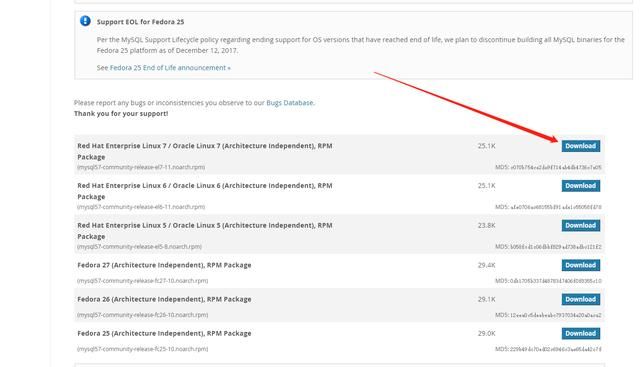Click filename mysql57-community-release-fc27-10.noarch.rpm
The width and height of the screenshot is (640, 367).
[x=142, y=281]
